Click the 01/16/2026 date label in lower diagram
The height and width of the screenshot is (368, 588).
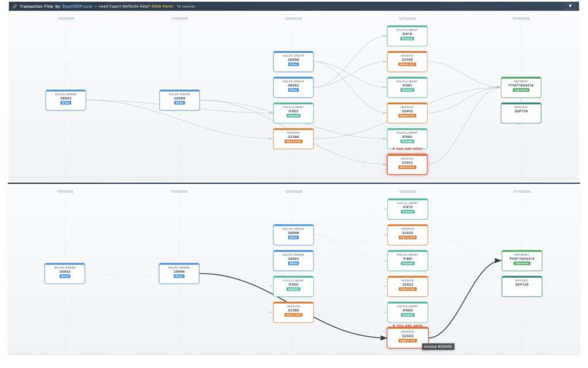[x=521, y=191]
